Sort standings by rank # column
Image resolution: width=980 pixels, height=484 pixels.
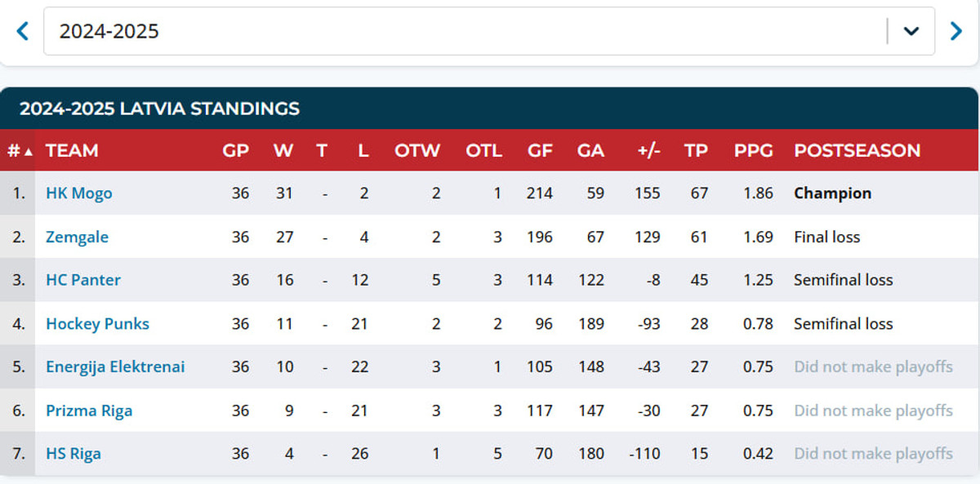18,150
